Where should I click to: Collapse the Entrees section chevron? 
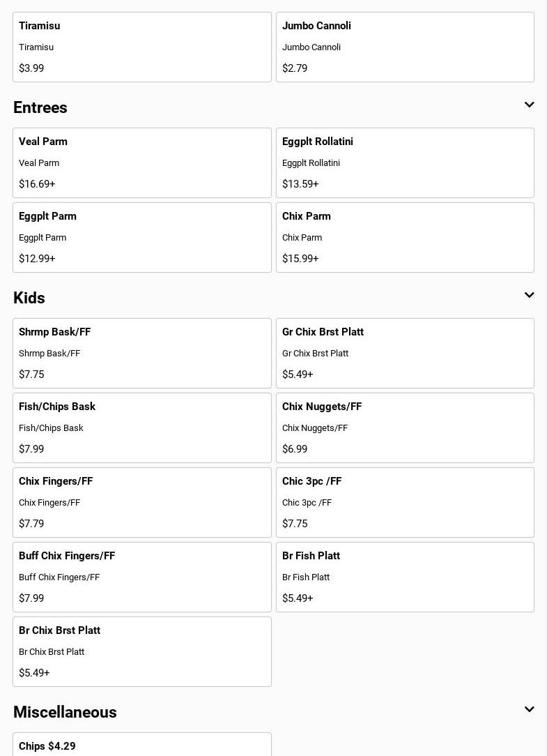[529, 105]
